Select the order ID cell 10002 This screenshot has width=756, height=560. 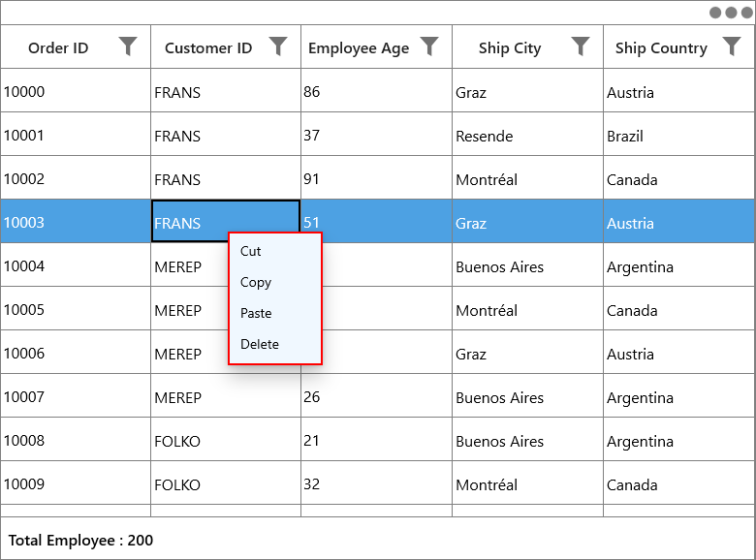(76, 178)
